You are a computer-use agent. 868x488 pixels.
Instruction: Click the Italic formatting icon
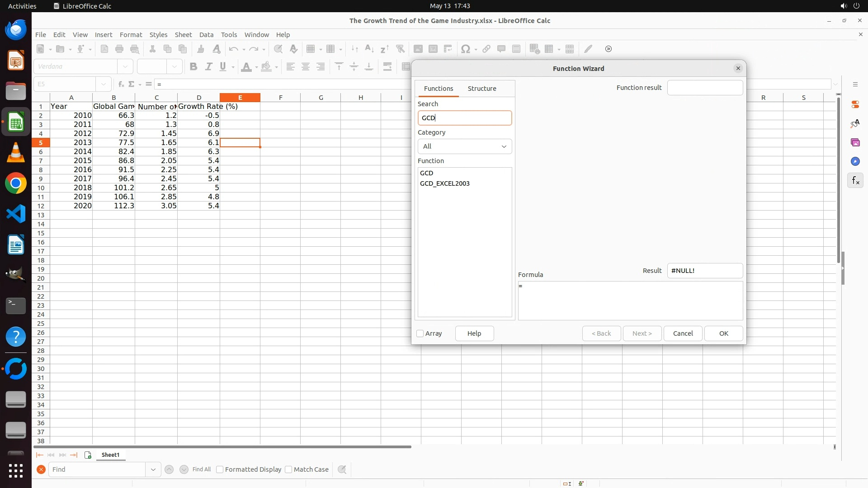point(208,67)
